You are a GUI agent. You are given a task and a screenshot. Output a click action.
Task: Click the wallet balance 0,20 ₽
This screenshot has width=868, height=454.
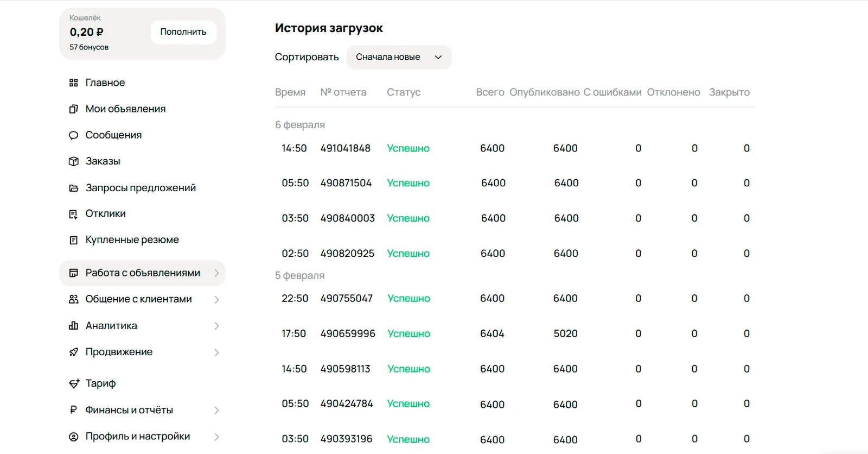[86, 32]
